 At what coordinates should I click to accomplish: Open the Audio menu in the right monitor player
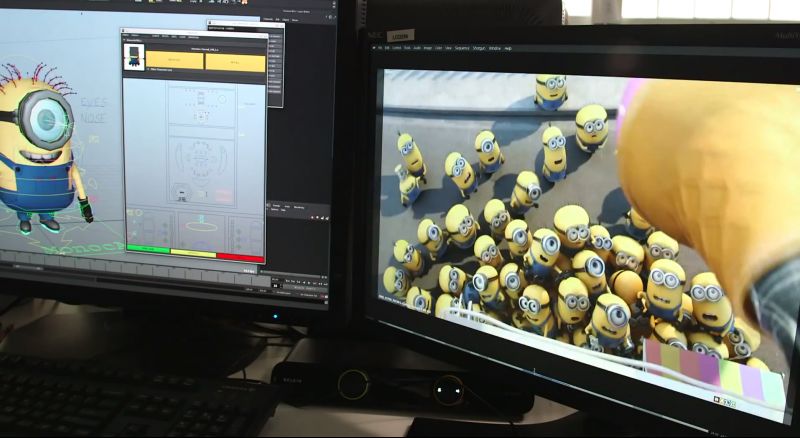pyautogui.click(x=417, y=48)
